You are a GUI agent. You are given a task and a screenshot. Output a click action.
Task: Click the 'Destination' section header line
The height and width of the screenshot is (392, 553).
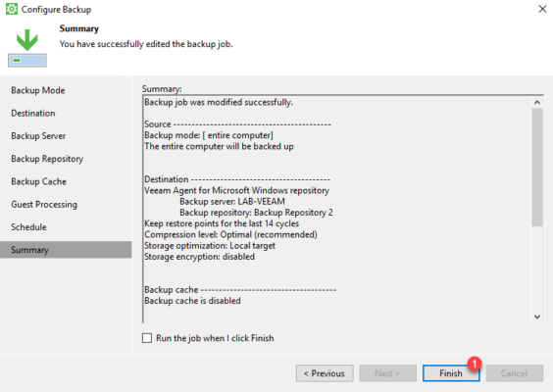pyautogui.click(x=237, y=179)
